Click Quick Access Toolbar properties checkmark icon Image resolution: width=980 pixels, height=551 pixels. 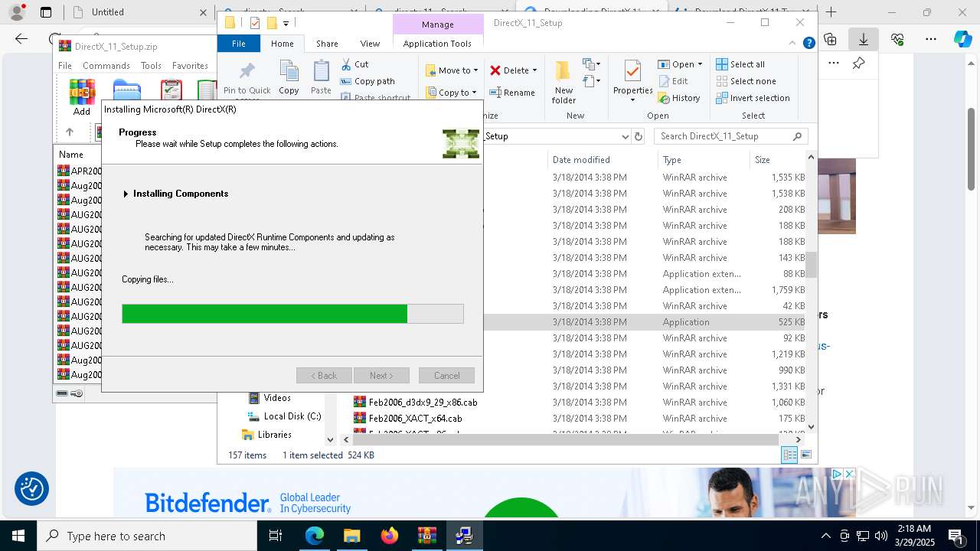coord(255,23)
